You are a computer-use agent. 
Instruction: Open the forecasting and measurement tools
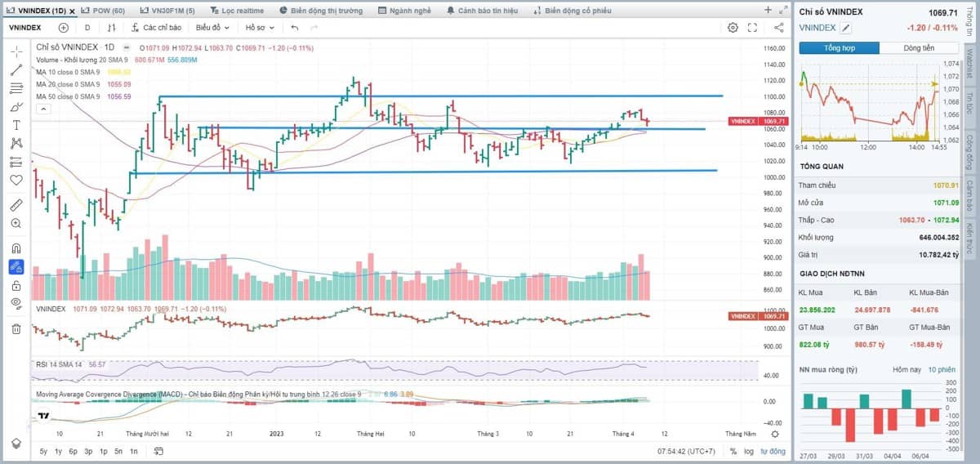coord(16,162)
